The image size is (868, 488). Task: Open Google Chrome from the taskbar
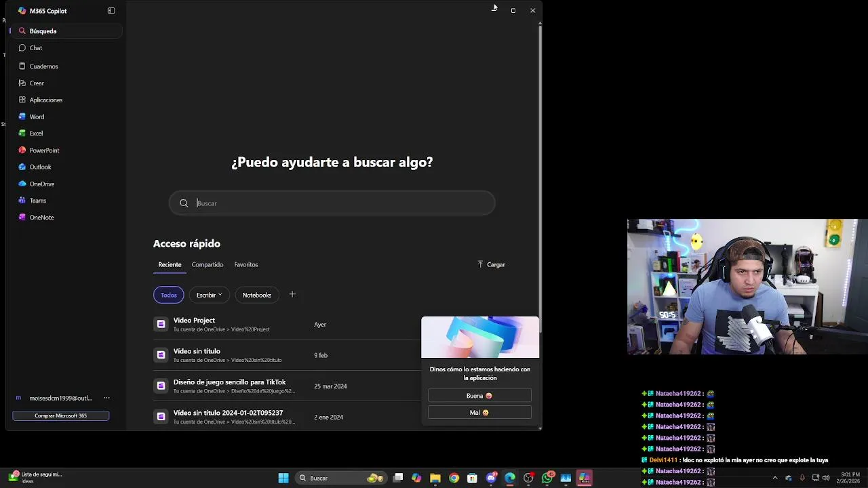coord(454,479)
